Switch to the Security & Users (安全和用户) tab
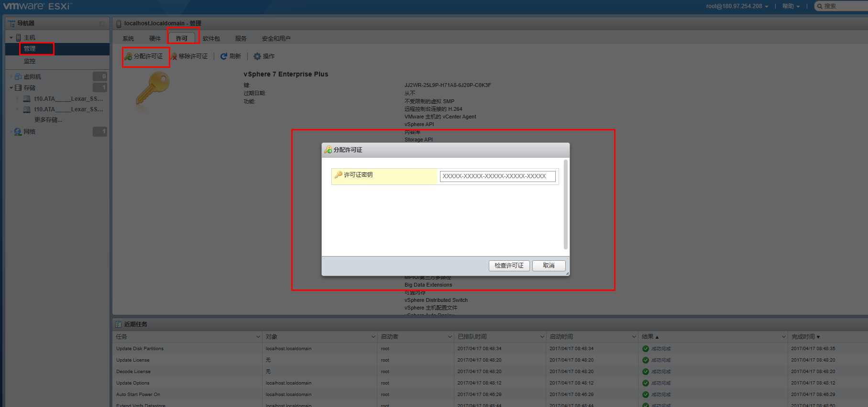The height and width of the screenshot is (407, 868). tap(276, 39)
